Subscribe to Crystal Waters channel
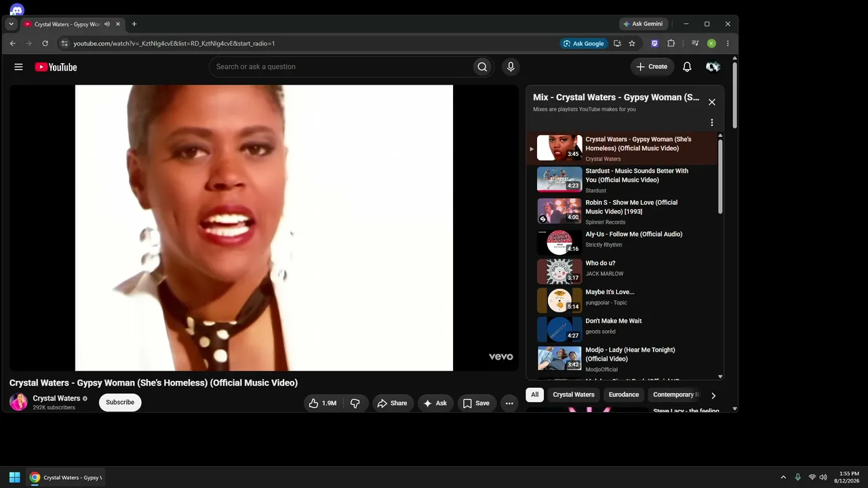This screenshot has height=488, width=868. point(120,403)
